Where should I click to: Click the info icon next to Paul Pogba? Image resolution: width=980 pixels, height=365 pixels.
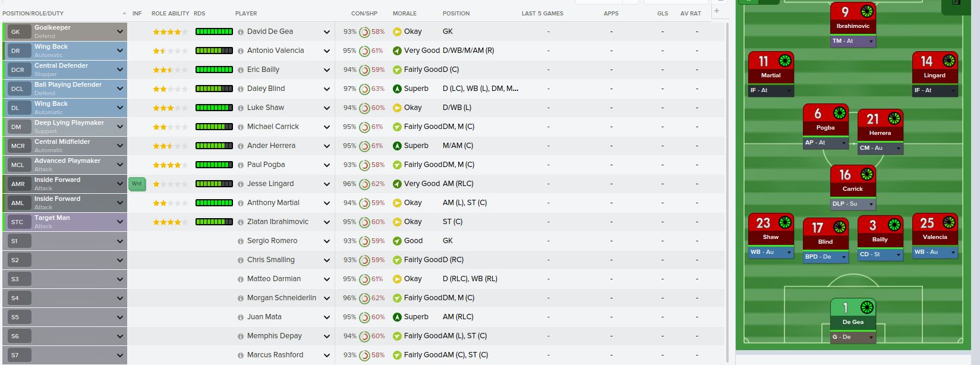point(241,165)
